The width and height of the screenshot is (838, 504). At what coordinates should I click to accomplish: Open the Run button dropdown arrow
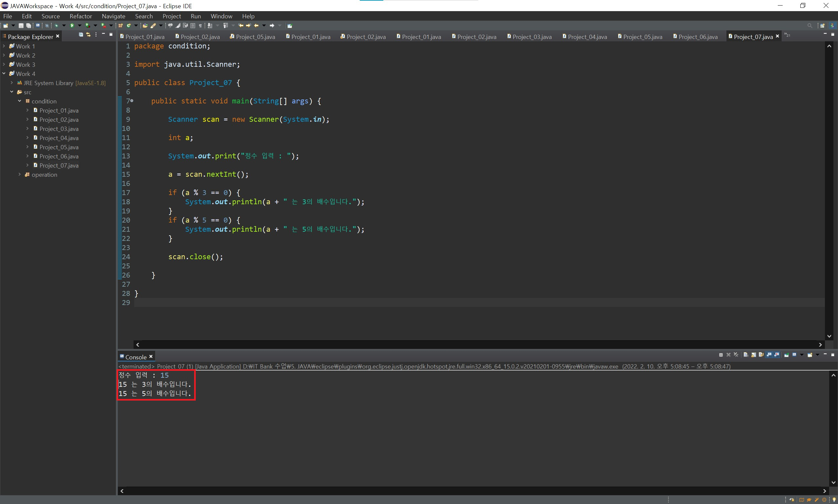click(x=80, y=26)
